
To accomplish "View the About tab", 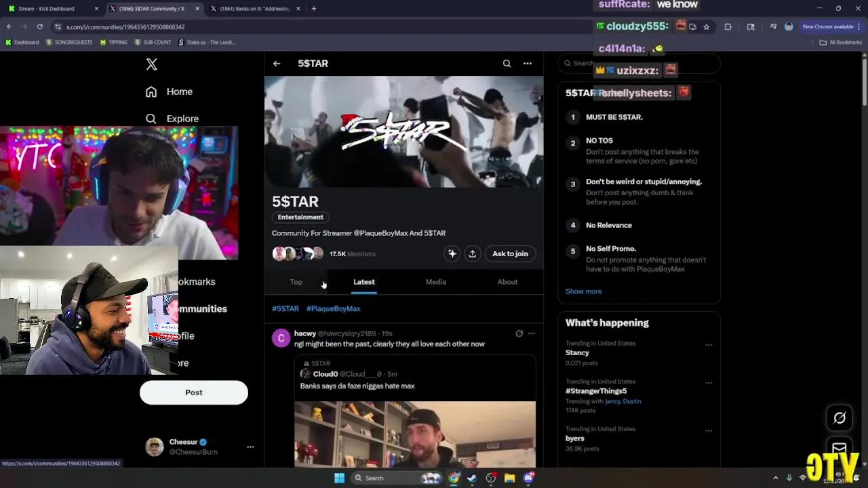I will [507, 282].
